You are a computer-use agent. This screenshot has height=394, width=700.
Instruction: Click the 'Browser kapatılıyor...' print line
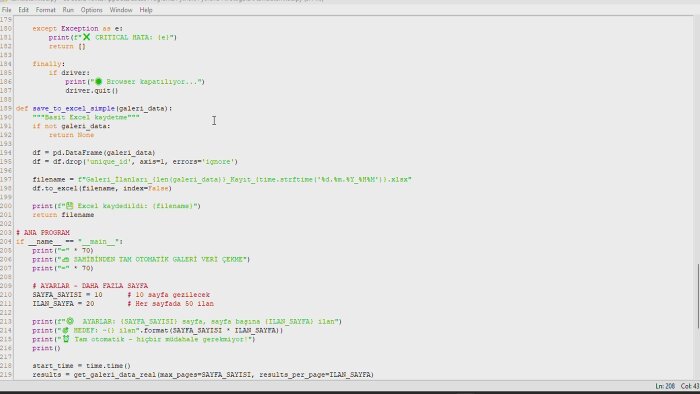click(x=135, y=82)
